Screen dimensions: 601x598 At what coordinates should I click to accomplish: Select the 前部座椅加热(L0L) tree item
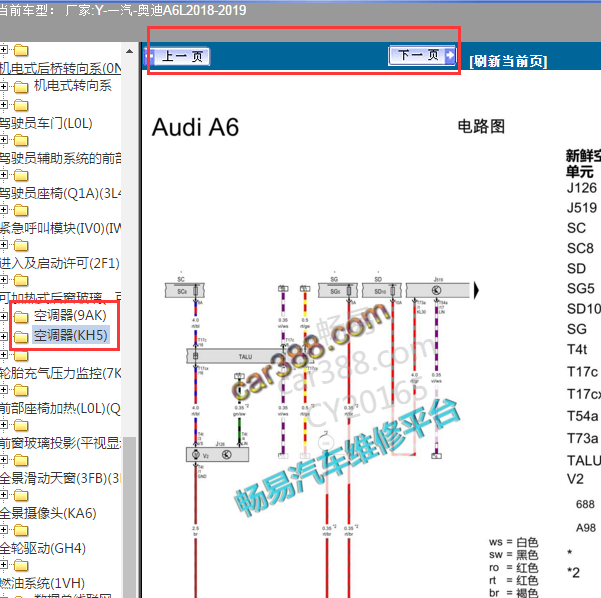point(61,408)
